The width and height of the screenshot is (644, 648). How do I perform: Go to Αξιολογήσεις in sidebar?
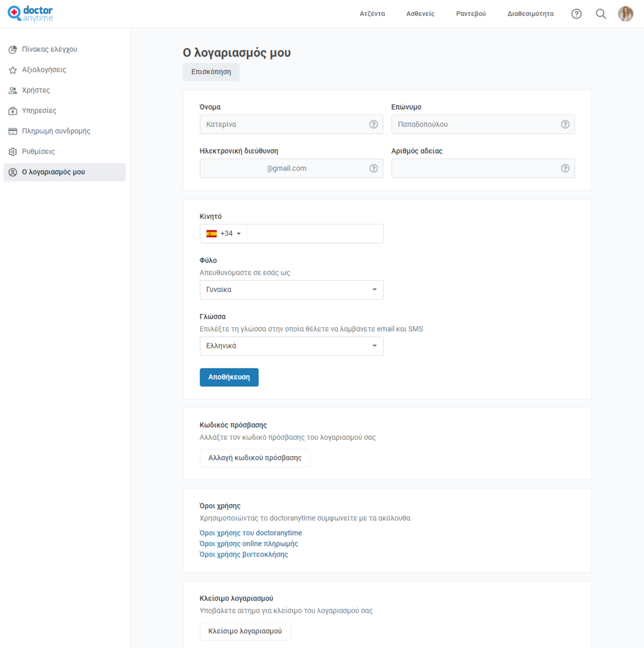click(x=65, y=70)
